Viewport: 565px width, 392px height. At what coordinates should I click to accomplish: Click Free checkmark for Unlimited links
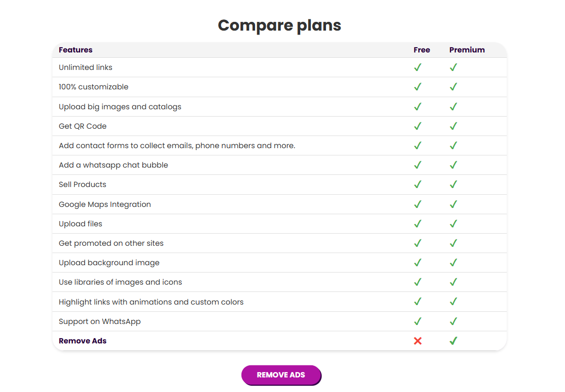coord(418,68)
